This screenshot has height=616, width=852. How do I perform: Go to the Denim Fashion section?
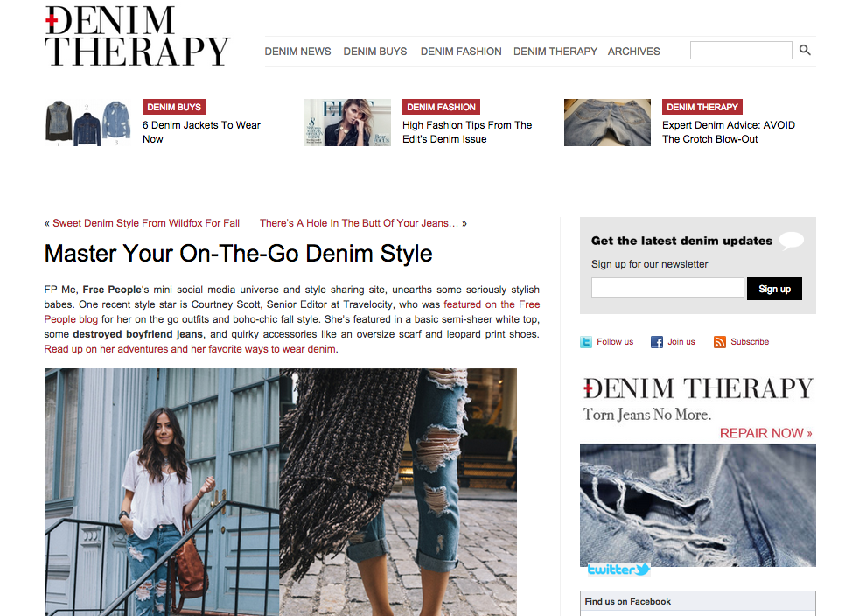point(461,51)
